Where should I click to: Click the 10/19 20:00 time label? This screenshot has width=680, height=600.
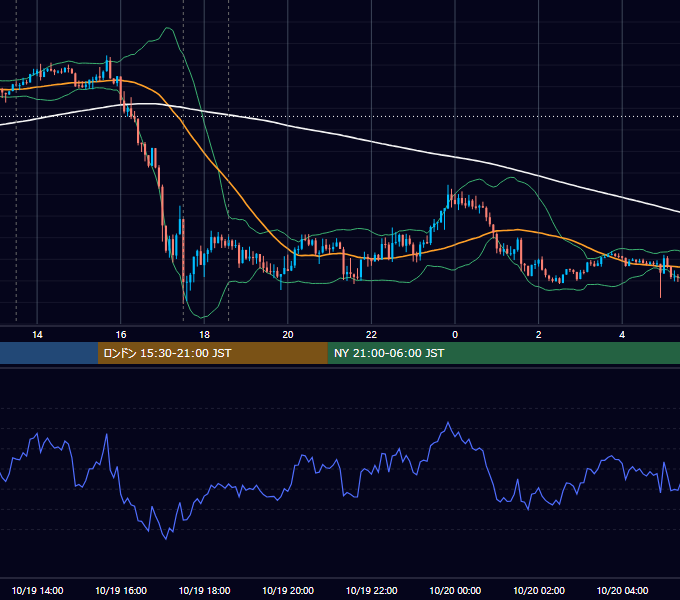(x=288, y=590)
